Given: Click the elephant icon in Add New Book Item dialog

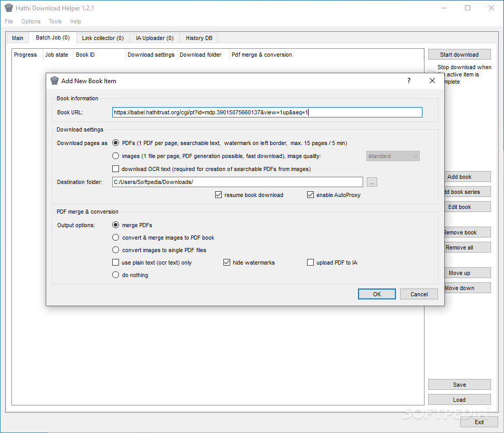Looking at the screenshot, I should pos(55,81).
